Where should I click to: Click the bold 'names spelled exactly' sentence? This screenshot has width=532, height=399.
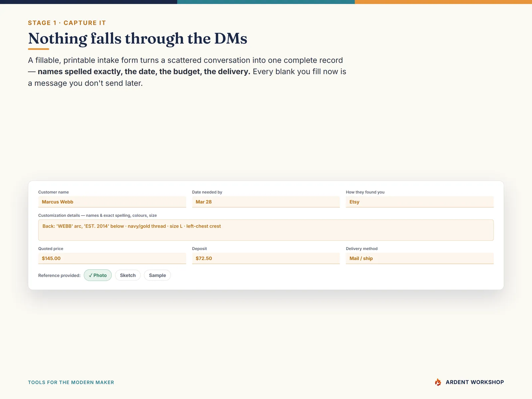[x=144, y=72]
